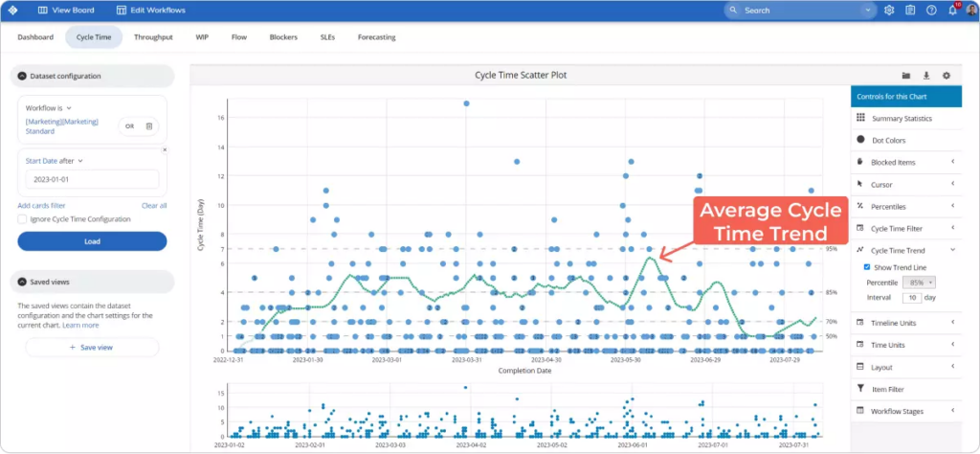This screenshot has width=980, height=454.
Task: Open Edit Workflows
Action: coord(150,10)
